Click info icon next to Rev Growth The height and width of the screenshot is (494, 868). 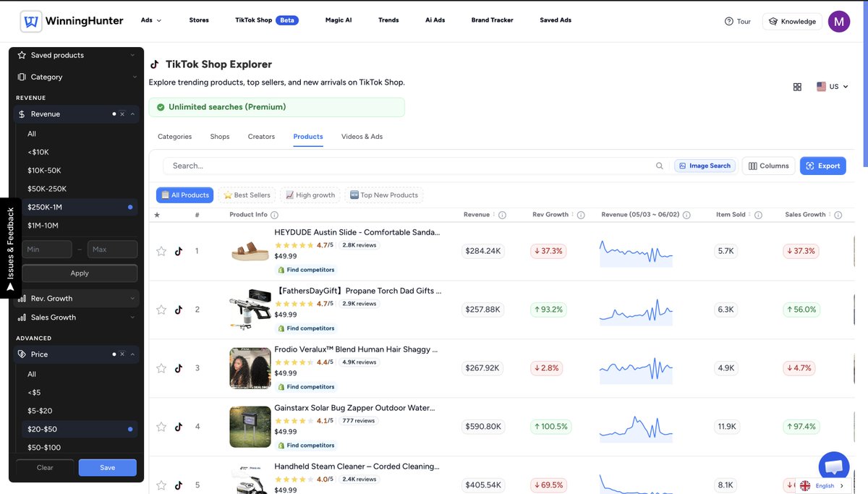[582, 215]
